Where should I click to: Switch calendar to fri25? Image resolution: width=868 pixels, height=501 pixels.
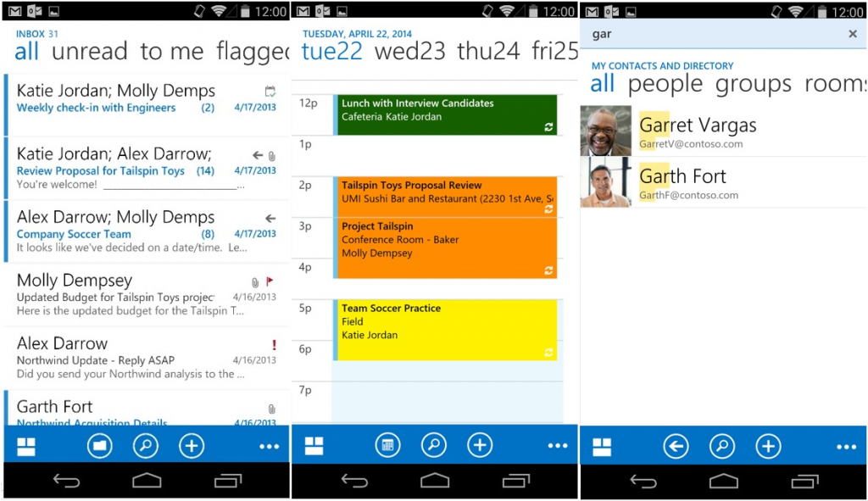554,52
